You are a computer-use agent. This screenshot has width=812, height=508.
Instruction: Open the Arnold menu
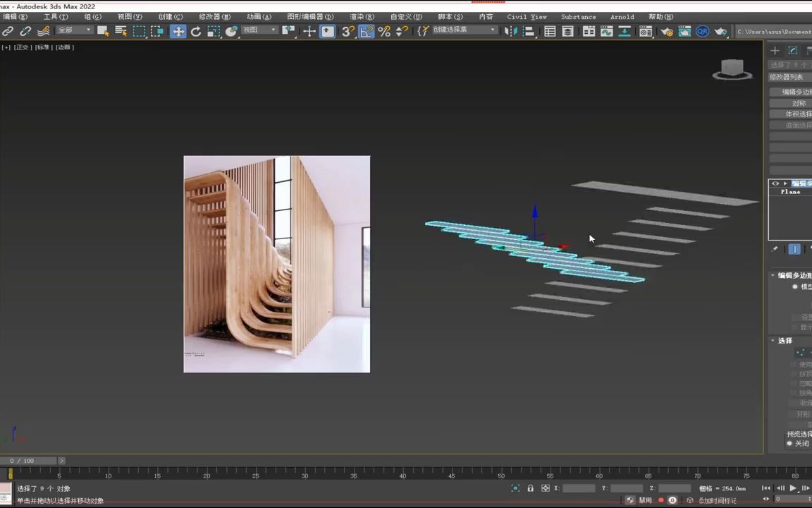click(622, 16)
